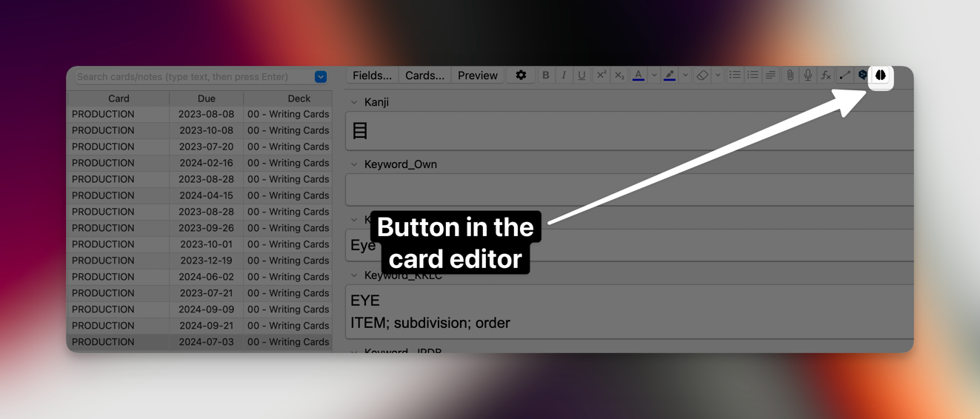Open the equations fx menu
The width and height of the screenshot is (980, 419).
[x=826, y=76]
